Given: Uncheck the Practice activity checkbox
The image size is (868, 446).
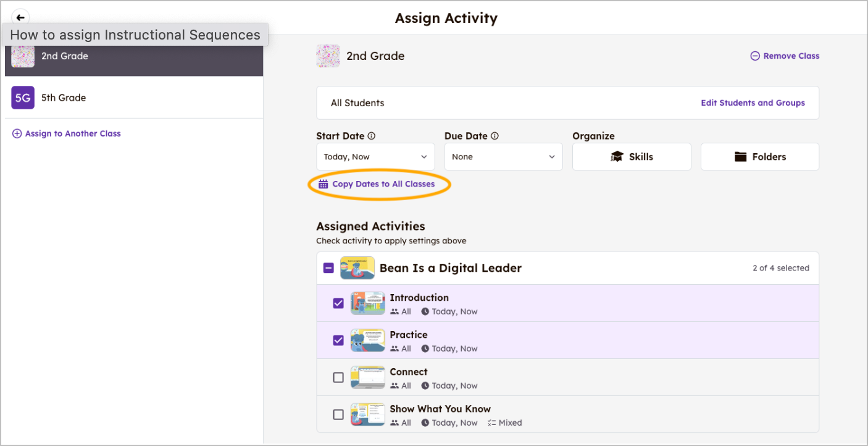Looking at the screenshot, I should pos(338,340).
